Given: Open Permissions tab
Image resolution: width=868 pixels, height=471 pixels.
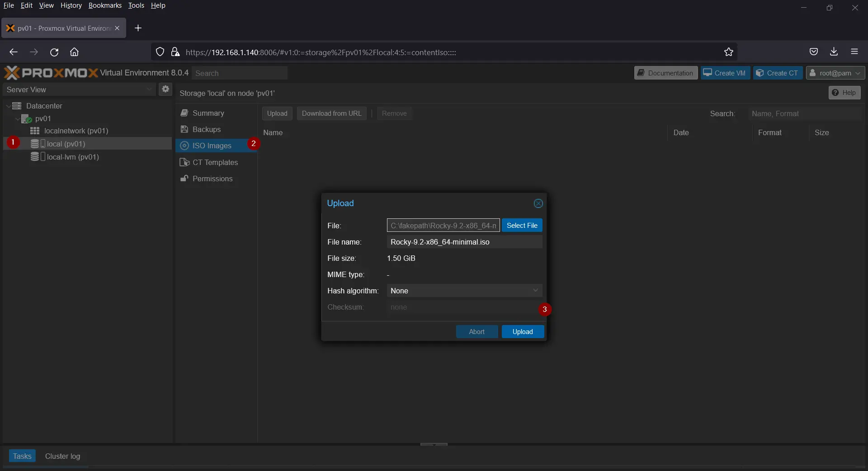Looking at the screenshot, I should [x=216, y=179].
